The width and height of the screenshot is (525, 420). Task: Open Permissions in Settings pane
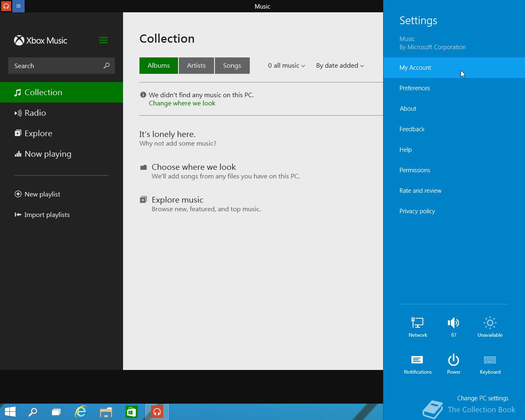coord(454,170)
